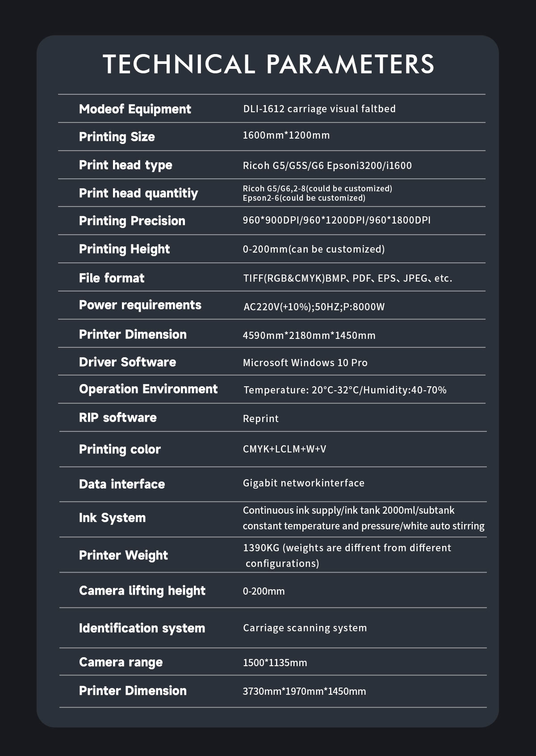Select the Modeof Equipment label
The height and width of the screenshot is (756, 536).
135,109
